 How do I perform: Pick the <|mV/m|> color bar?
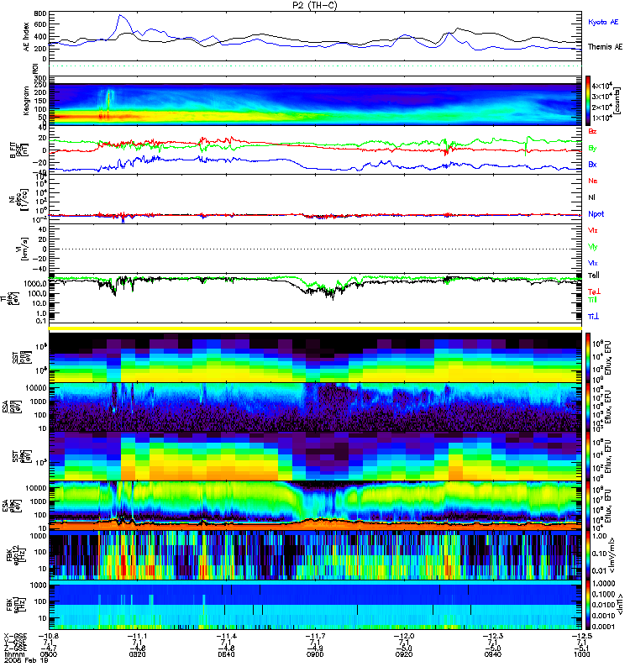point(588,555)
